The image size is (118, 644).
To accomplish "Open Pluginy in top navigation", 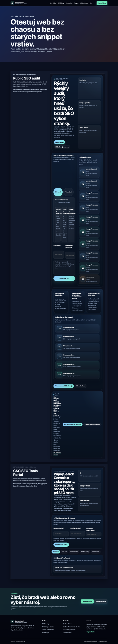I will (76, 3).
